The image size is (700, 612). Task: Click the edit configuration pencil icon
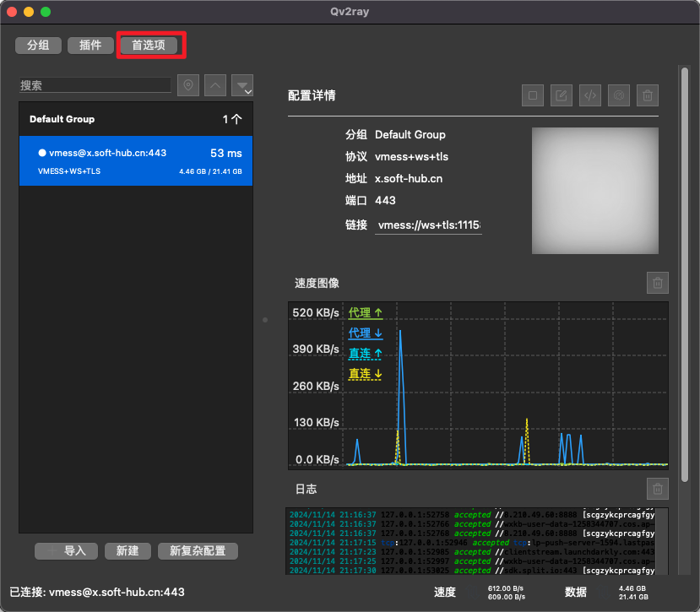click(x=562, y=95)
